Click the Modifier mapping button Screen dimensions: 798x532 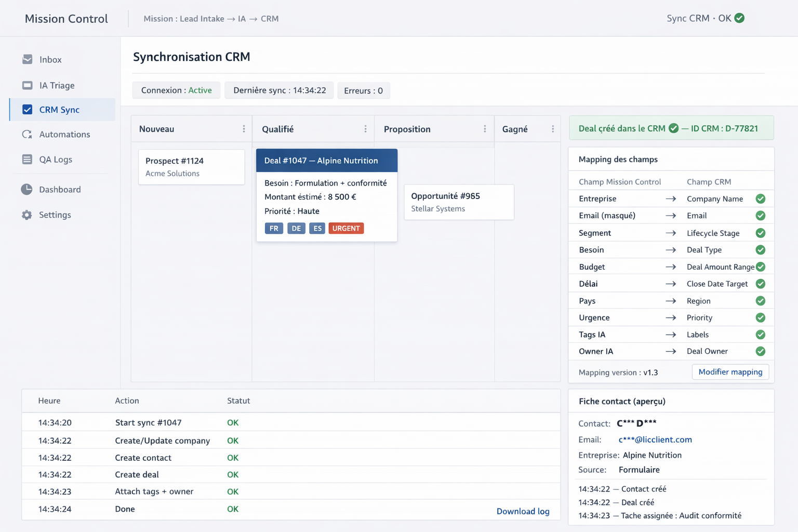pyautogui.click(x=730, y=372)
